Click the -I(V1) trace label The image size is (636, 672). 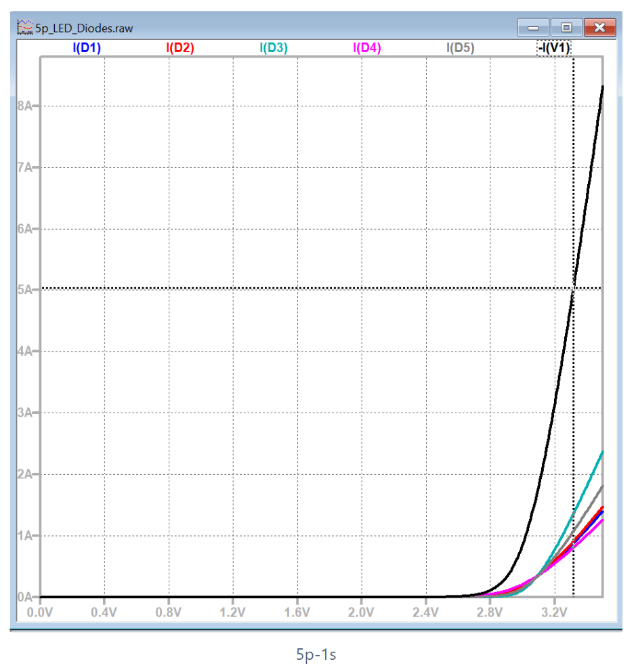pos(554,47)
